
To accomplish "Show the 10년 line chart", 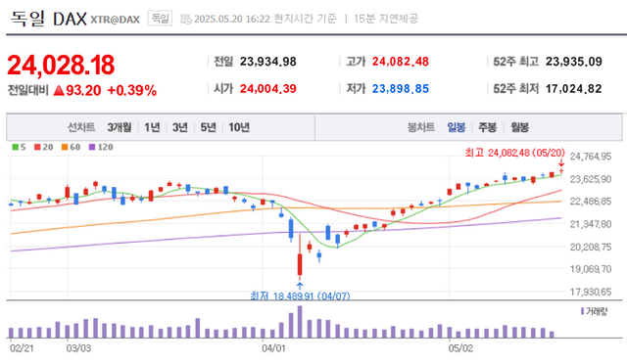I will pyautogui.click(x=239, y=127).
